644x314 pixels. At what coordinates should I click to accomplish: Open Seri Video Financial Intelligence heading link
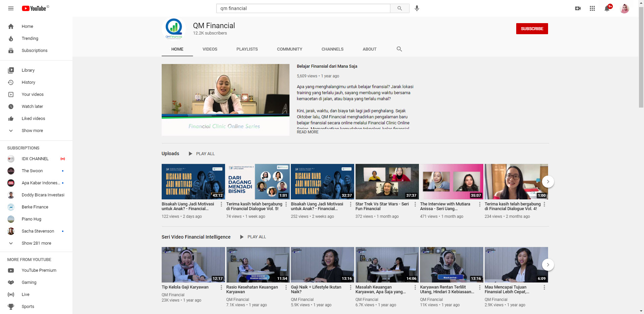pyautogui.click(x=196, y=237)
